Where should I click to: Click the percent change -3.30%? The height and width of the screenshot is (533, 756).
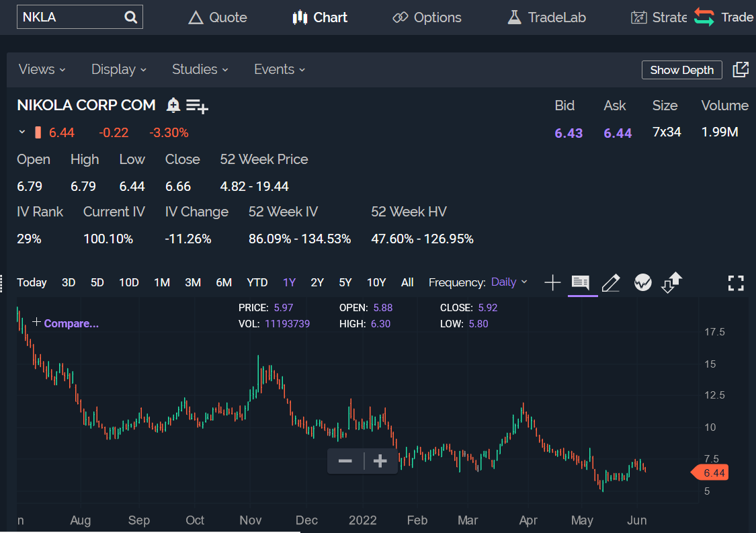tap(169, 132)
